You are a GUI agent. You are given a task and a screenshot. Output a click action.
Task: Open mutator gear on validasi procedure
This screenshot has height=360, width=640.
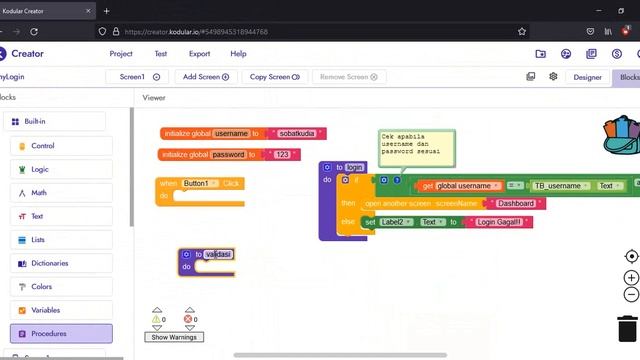click(x=186, y=254)
